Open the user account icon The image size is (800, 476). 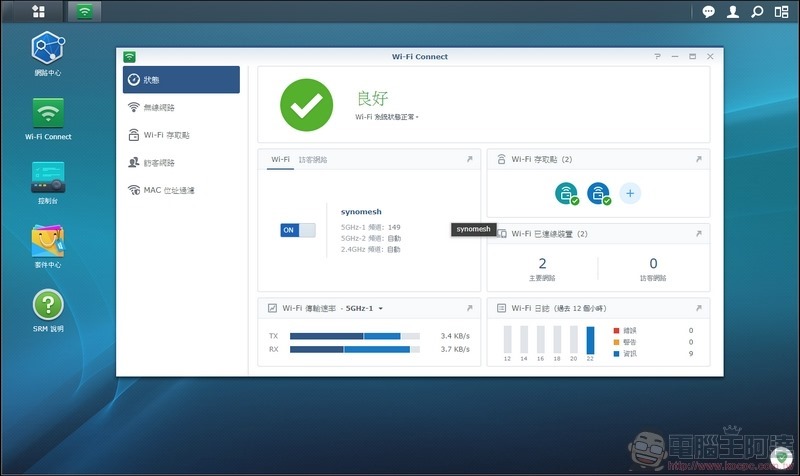point(733,12)
